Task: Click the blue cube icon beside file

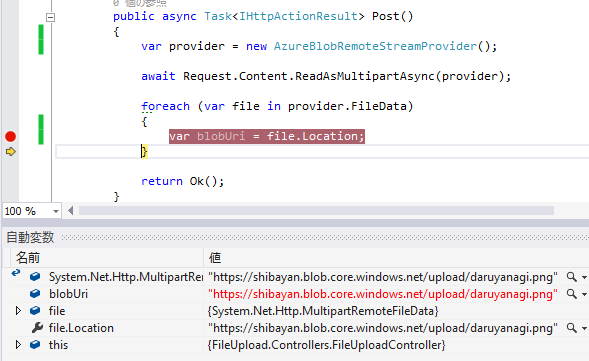Action: click(x=35, y=310)
